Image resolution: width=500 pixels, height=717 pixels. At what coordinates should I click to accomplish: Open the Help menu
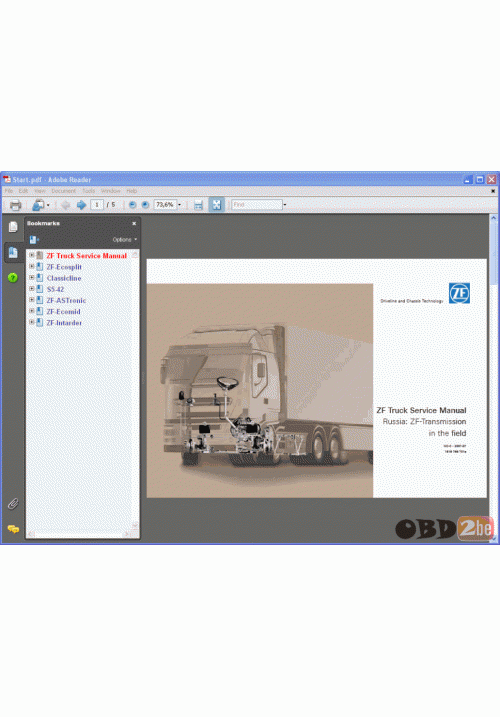coord(132,191)
